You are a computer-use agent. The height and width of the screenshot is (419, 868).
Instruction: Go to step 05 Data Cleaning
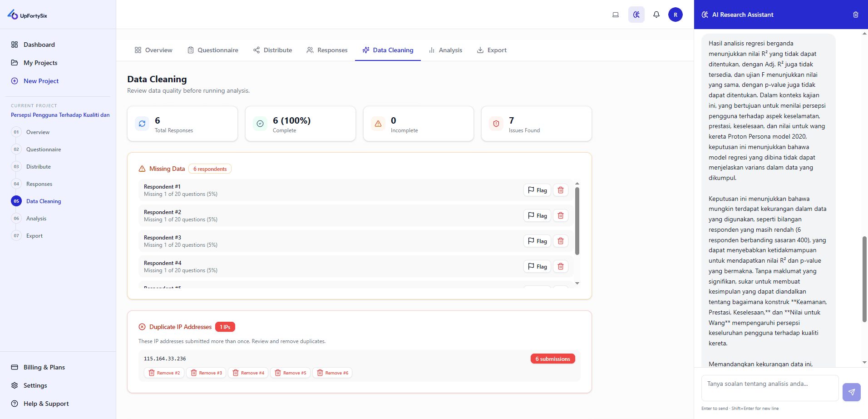pos(36,201)
